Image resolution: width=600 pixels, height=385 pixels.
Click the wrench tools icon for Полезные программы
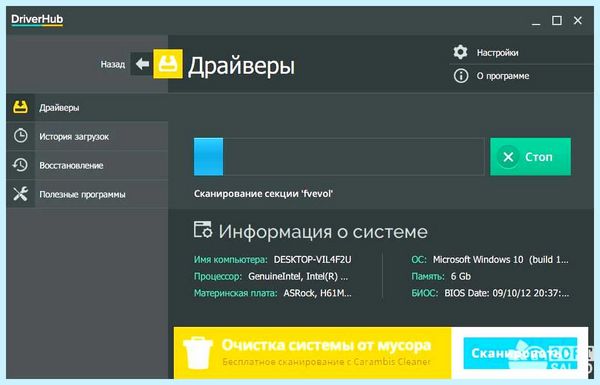tap(20, 194)
